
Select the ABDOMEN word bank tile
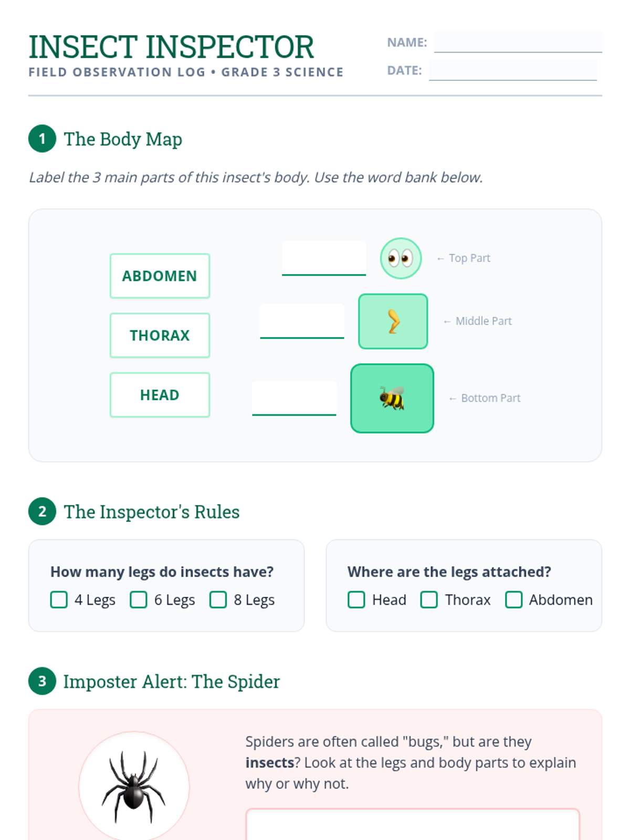160,276
